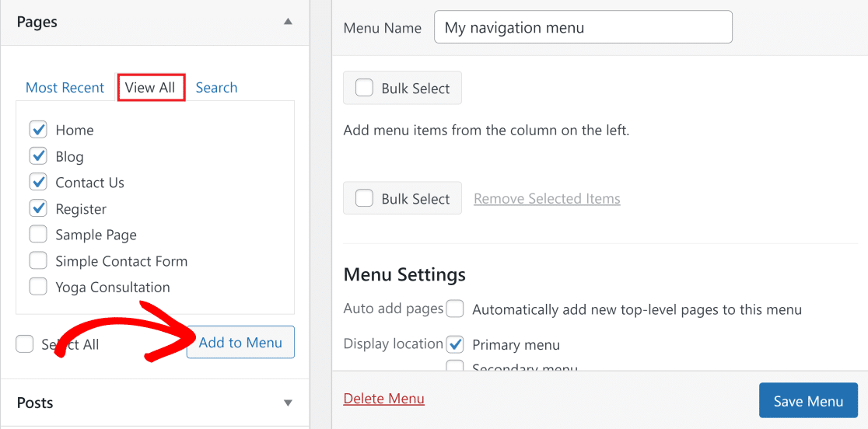Check the Yoga Consultation checkbox
Viewport: 868px width, 429px height.
pos(38,288)
